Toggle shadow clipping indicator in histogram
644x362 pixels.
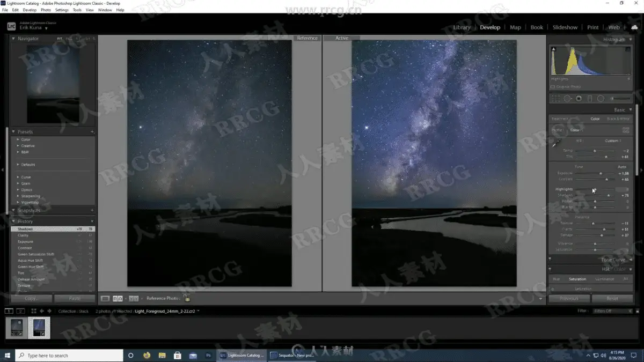tap(553, 49)
